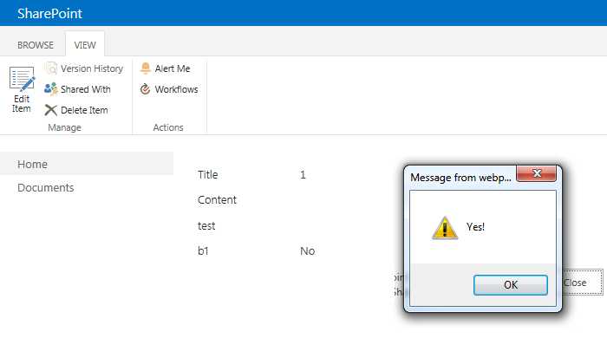The height and width of the screenshot is (364, 607).
Task: Dismiss the webpage message with red X
Action: (537, 174)
